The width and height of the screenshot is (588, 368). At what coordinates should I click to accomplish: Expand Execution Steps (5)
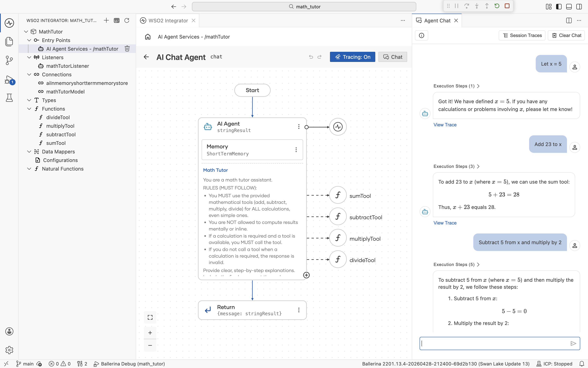[x=456, y=265]
